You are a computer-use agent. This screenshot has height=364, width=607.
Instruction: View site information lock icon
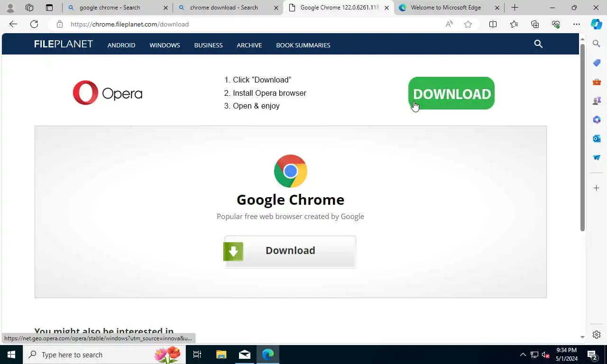coord(59,24)
